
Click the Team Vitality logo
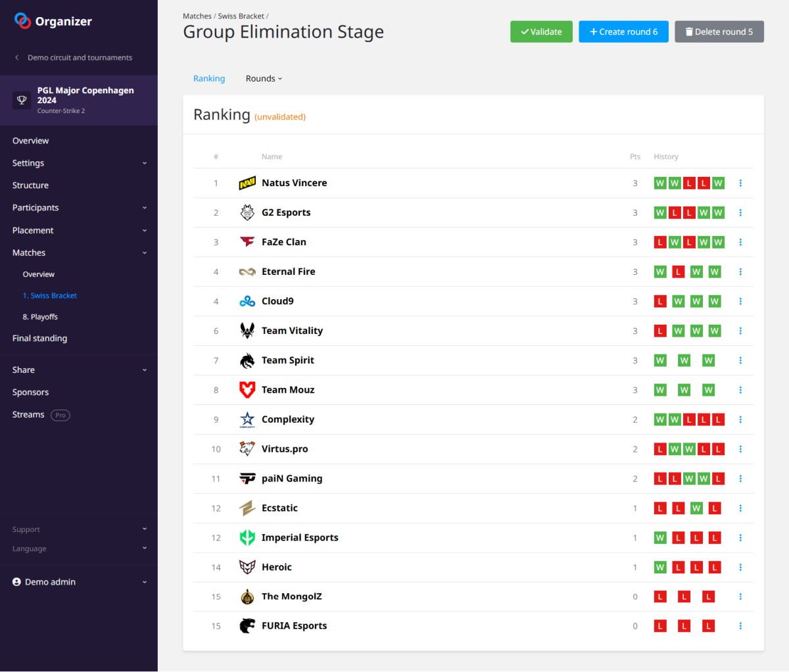[x=247, y=331]
